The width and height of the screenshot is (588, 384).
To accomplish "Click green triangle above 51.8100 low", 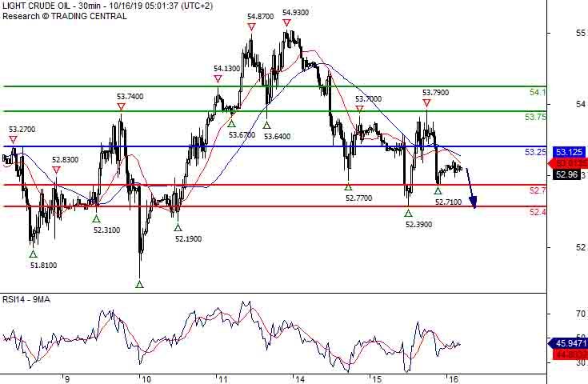I will (33, 254).
